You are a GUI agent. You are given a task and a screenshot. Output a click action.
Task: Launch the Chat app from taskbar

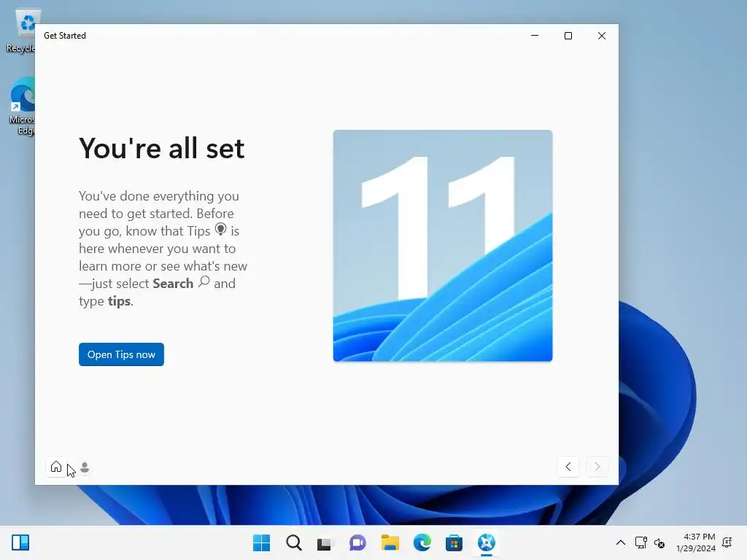click(x=357, y=542)
